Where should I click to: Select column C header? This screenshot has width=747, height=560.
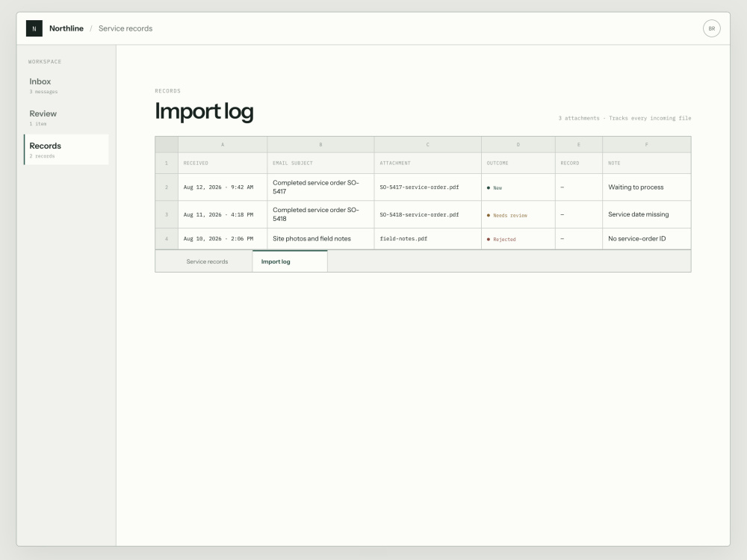(x=428, y=145)
